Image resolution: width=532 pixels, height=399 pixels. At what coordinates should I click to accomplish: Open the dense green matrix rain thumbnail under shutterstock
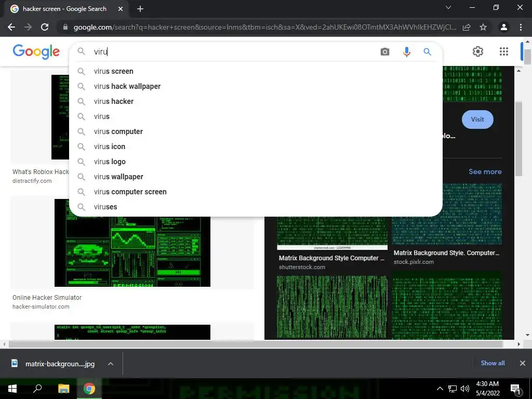pos(332,308)
